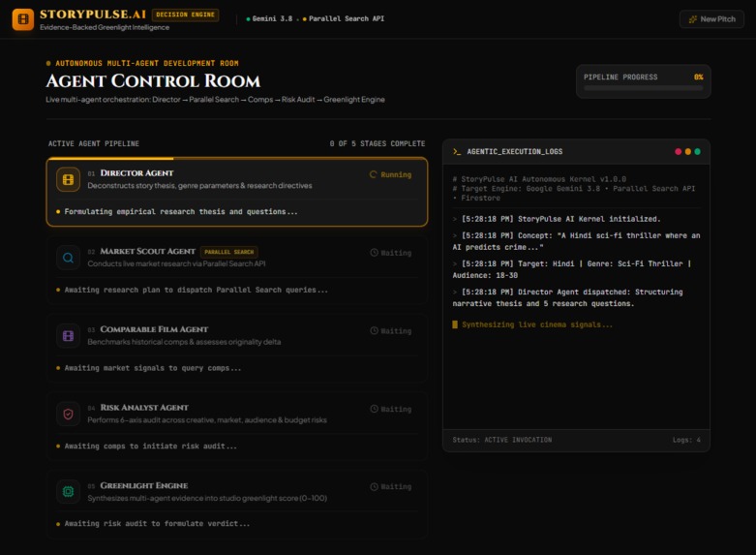Image resolution: width=756 pixels, height=555 pixels.
Task: Click 'Director Agent dispatched' log entry
Action: tap(567, 297)
